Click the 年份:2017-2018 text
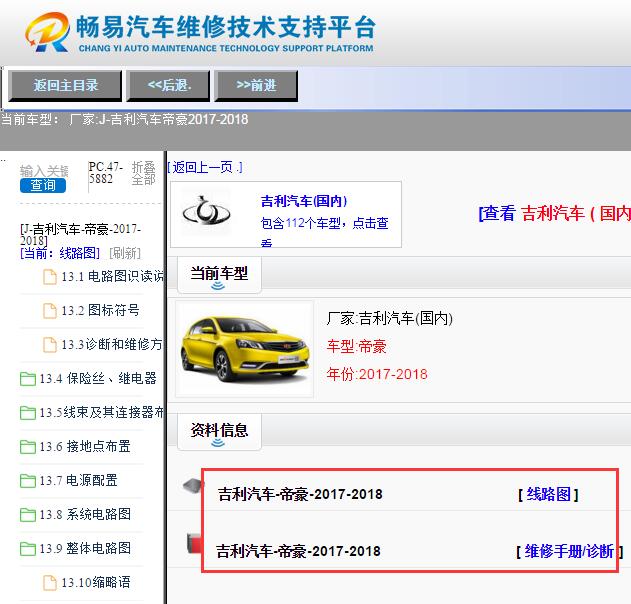The width and height of the screenshot is (631, 604). 377,374
